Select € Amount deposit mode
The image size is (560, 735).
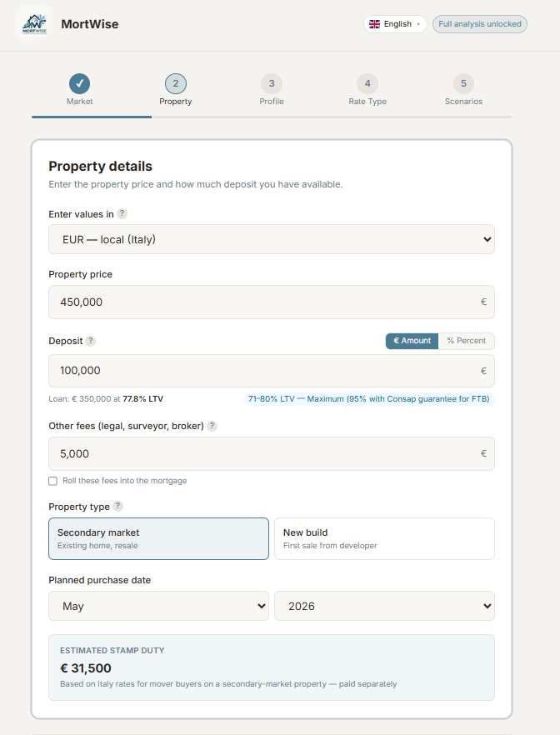[412, 341]
